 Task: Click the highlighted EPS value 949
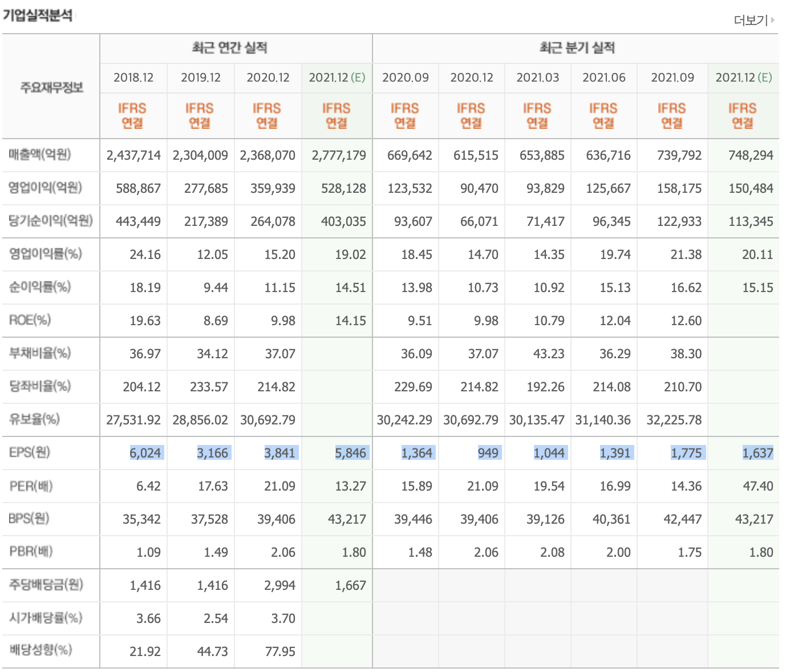[x=488, y=453]
